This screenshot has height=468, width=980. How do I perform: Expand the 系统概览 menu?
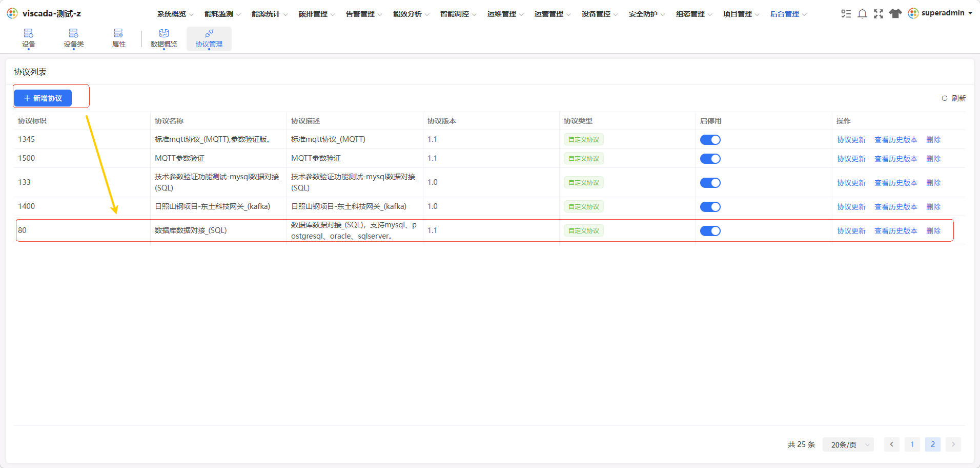[x=175, y=14]
